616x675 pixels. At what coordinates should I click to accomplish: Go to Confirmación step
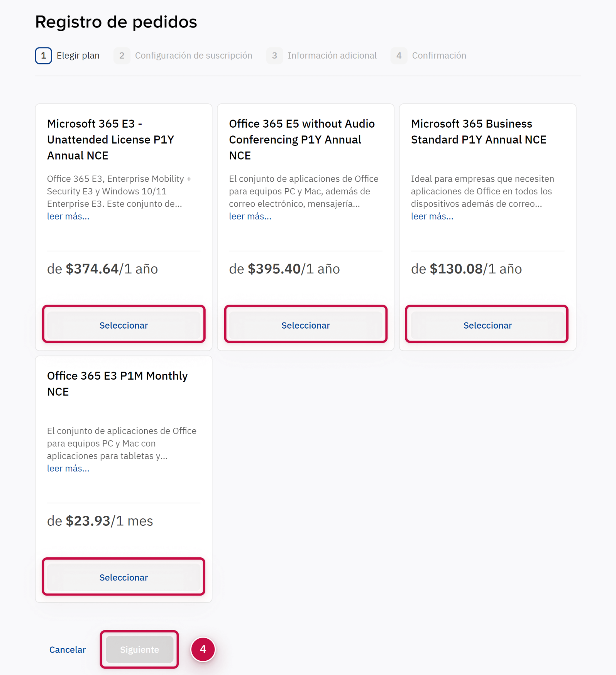coord(439,56)
